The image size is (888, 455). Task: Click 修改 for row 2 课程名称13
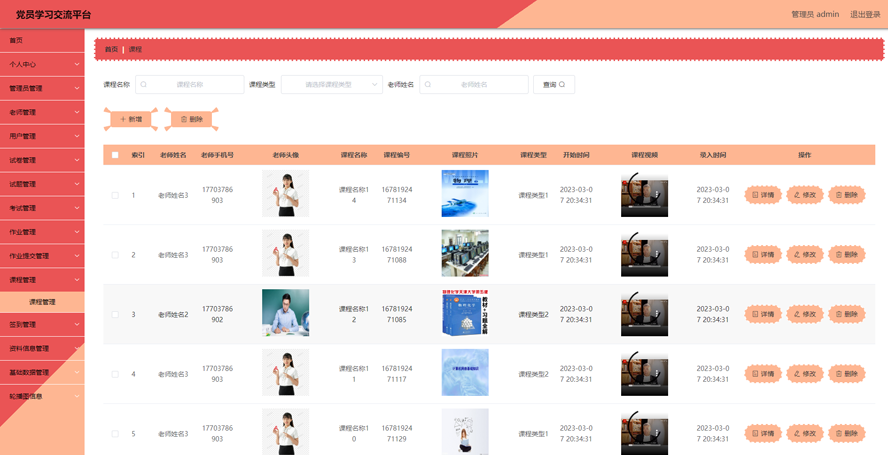click(x=805, y=254)
